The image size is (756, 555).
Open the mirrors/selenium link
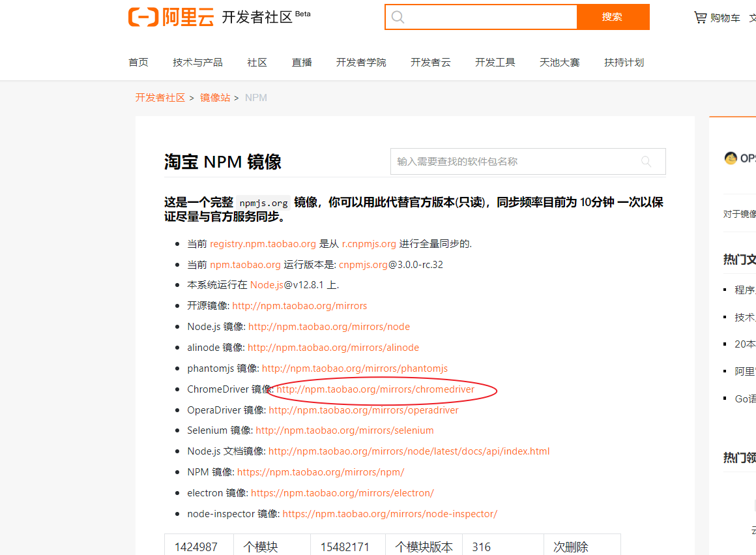[345, 430]
